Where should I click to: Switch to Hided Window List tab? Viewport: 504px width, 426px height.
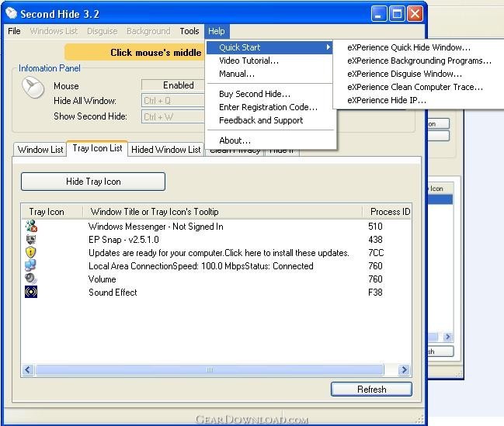tap(166, 150)
